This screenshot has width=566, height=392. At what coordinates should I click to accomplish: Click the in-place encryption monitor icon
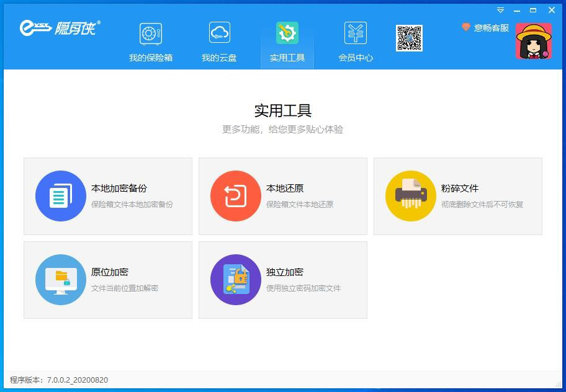61,280
